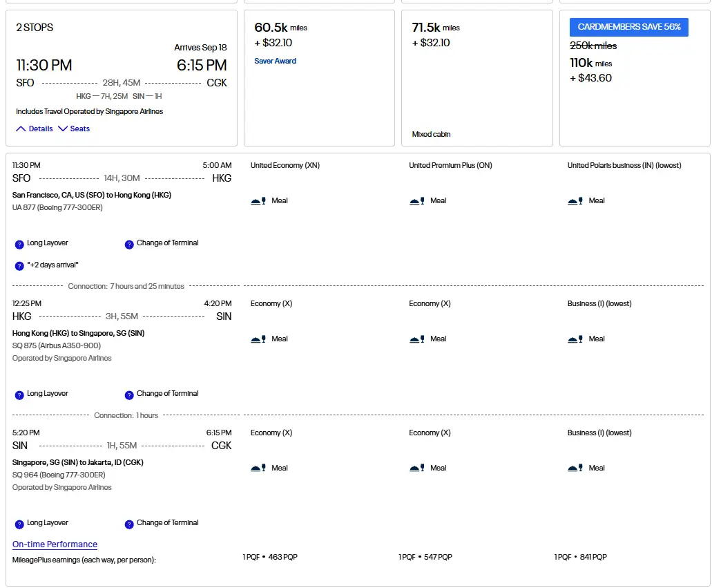Screen dimensions: 712x588
Task: Click the '1 PQF • 841 PQP' earnings text
Action: 580,557
